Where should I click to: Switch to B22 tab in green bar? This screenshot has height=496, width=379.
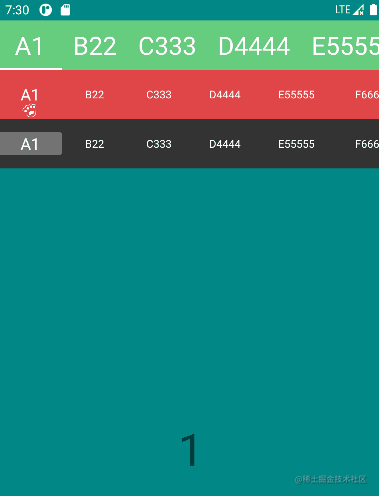point(95,46)
